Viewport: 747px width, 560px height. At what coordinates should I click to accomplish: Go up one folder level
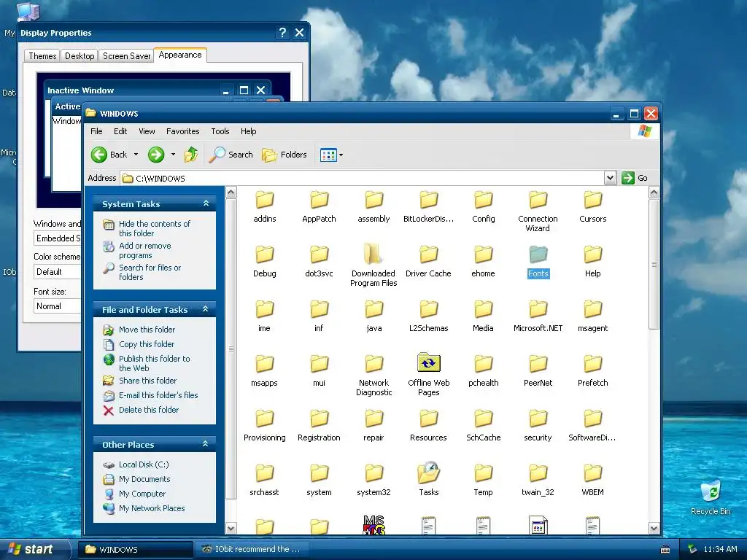pos(191,155)
